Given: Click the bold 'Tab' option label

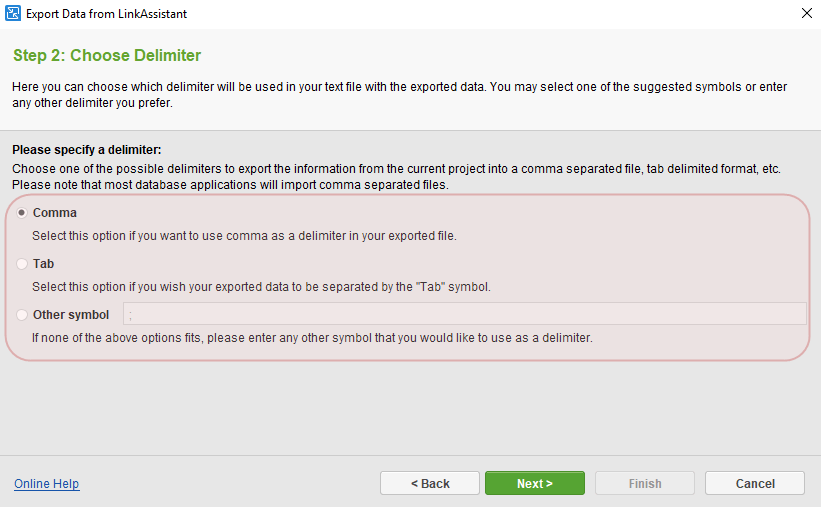Looking at the screenshot, I should click(x=43, y=264).
